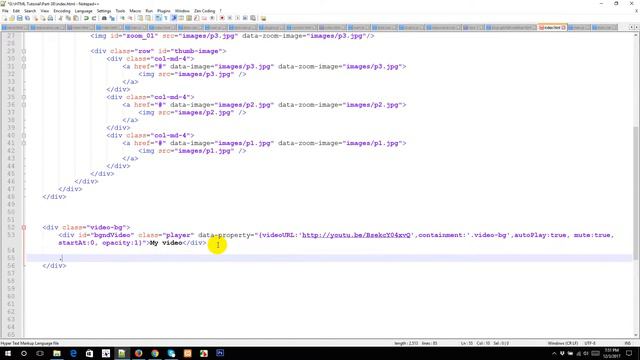Undo the last edit with Undo icon

click(x=86, y=18)
